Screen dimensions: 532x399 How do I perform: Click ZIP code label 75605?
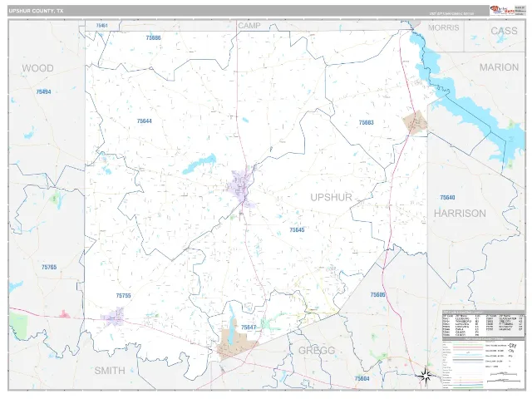tap(377, 294)
